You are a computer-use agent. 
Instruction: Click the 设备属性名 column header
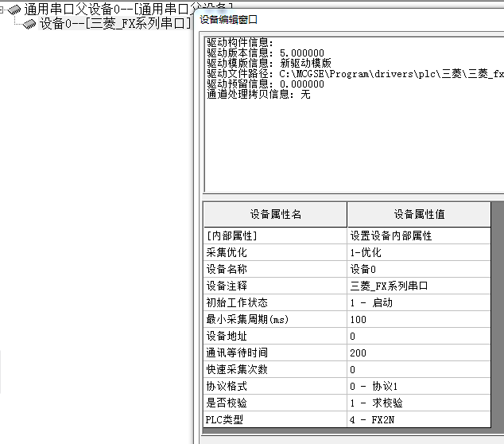coord(275,215)
